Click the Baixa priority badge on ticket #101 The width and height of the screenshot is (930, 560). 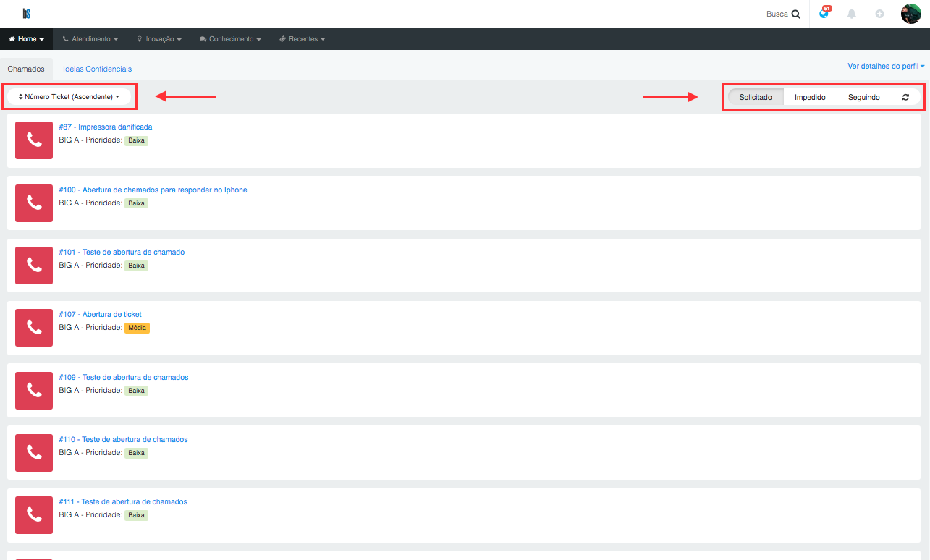136,266
